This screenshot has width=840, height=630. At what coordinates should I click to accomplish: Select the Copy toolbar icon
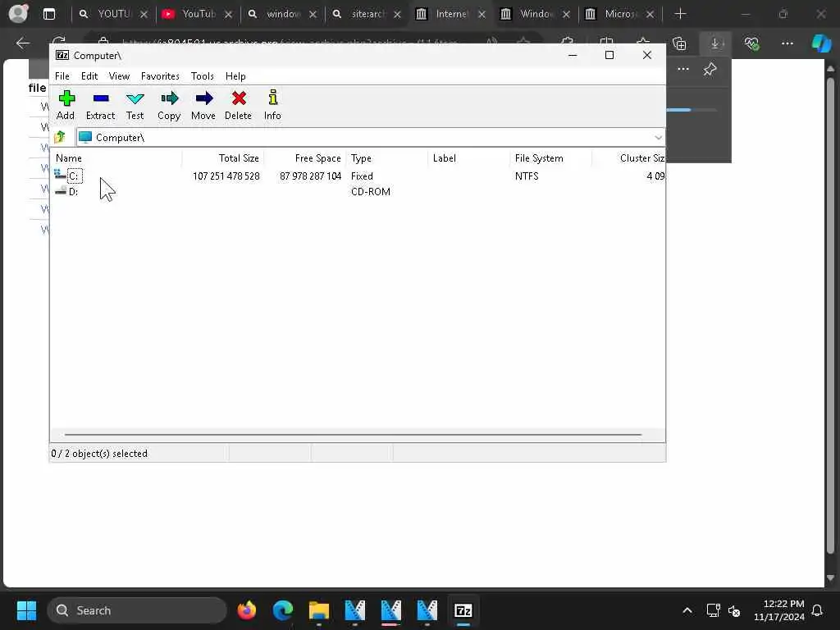coord(169,105)
